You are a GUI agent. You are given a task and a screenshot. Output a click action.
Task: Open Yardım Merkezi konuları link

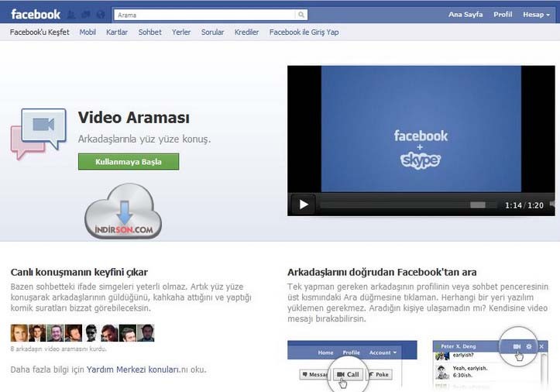coord(133,370)
